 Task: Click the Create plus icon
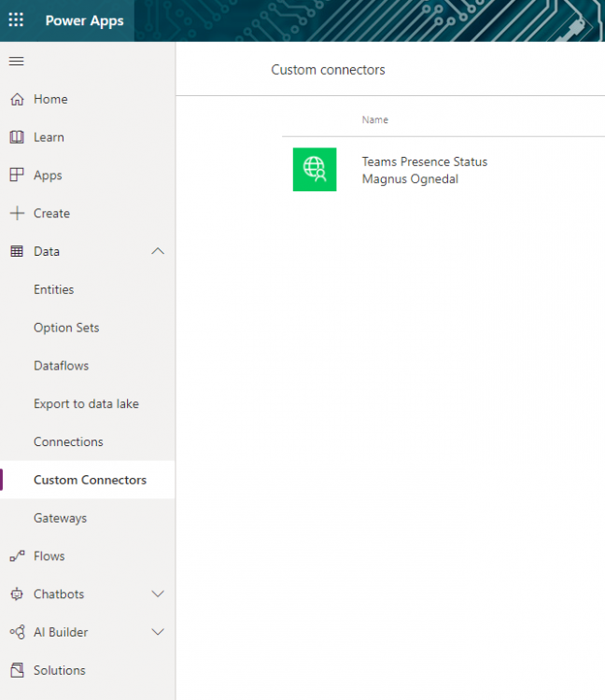coord(16,214)
